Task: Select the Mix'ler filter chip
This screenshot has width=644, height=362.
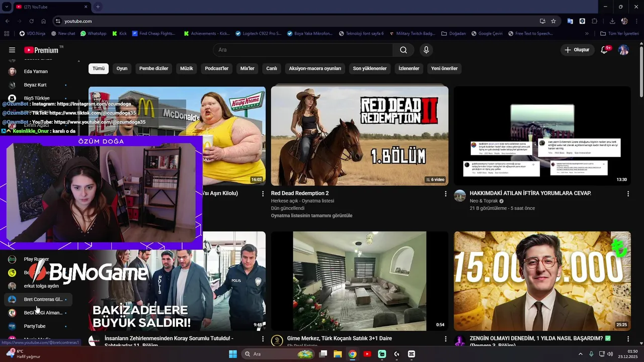Action: (x=248, y=68)
